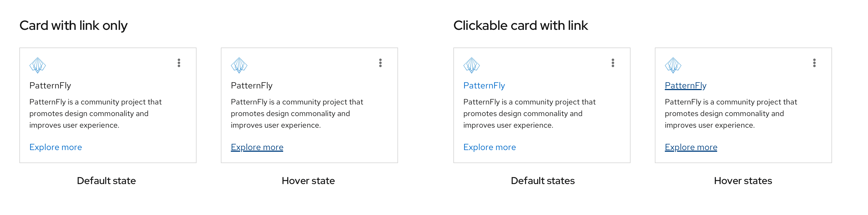Follow the underlined Explore more link under Card with link only
Image resolution: width=868 pixels, height=215 pixels.
click(x=257, y=147)
